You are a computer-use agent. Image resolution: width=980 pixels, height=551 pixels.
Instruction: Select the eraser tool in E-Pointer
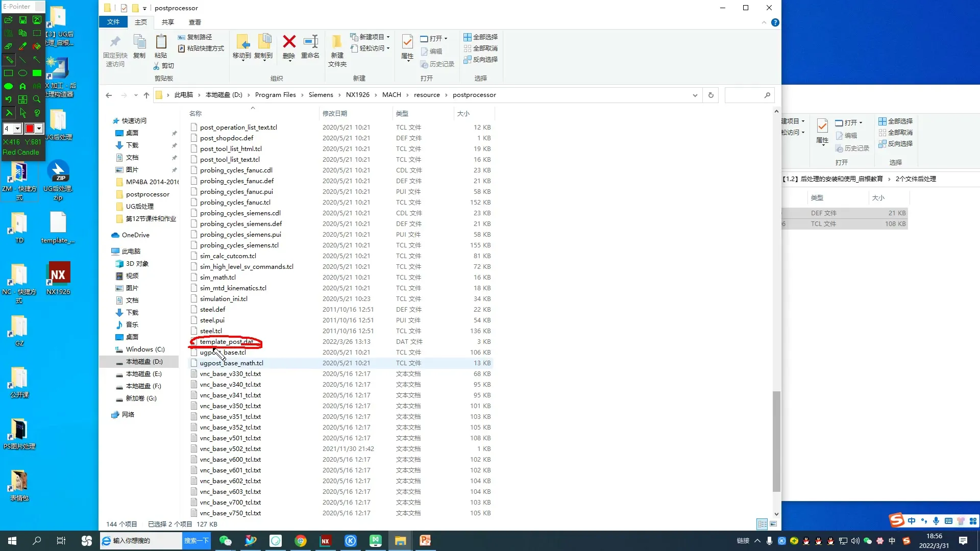pyautogui.click(x=9, y=46)
